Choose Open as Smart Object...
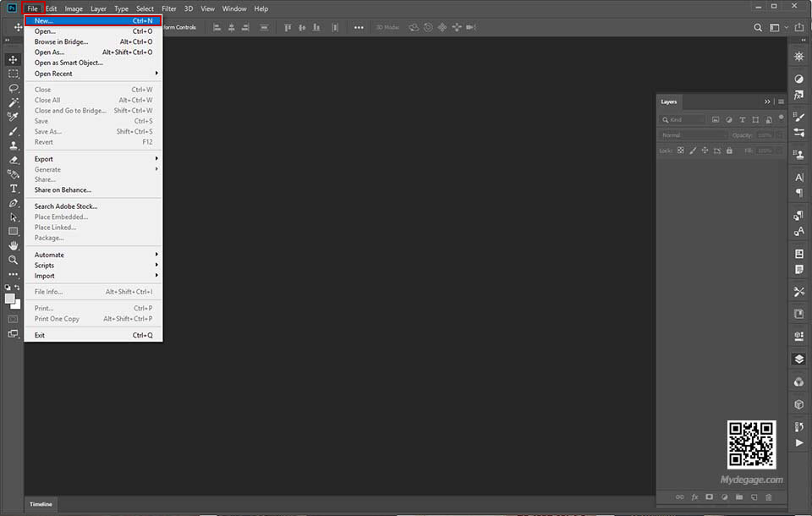 (93, 63)
